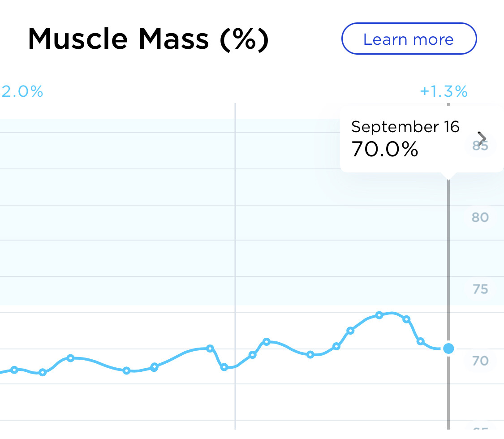Click the Muscle Mass (%) heading
The image size is (504, 439).
point(148,39)
